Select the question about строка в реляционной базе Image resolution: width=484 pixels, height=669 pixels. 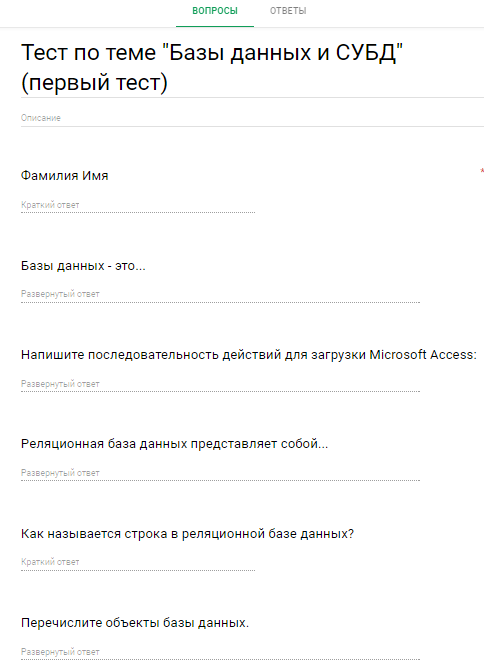(187, 534)
